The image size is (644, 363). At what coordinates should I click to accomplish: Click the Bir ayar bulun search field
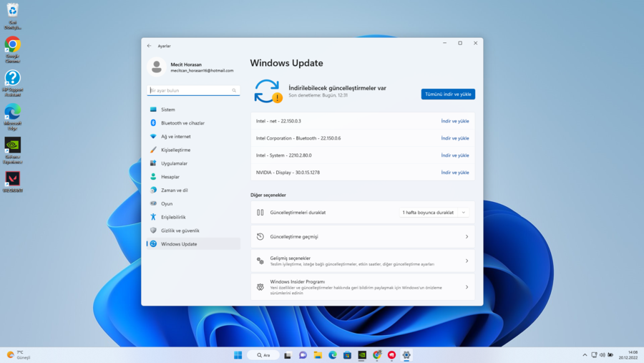[193, 90]
